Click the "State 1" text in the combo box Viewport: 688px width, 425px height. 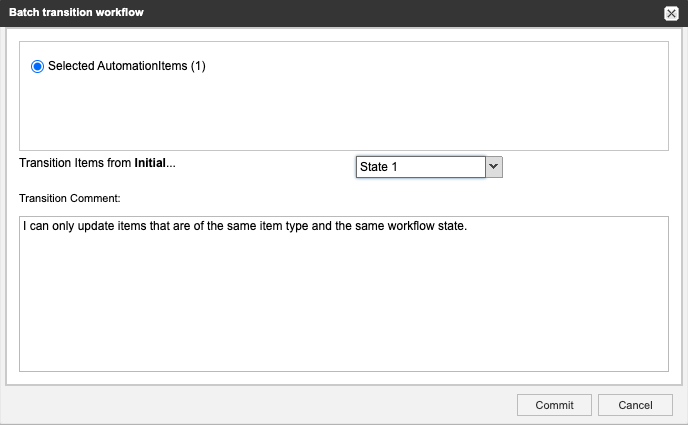click(380, 167)
